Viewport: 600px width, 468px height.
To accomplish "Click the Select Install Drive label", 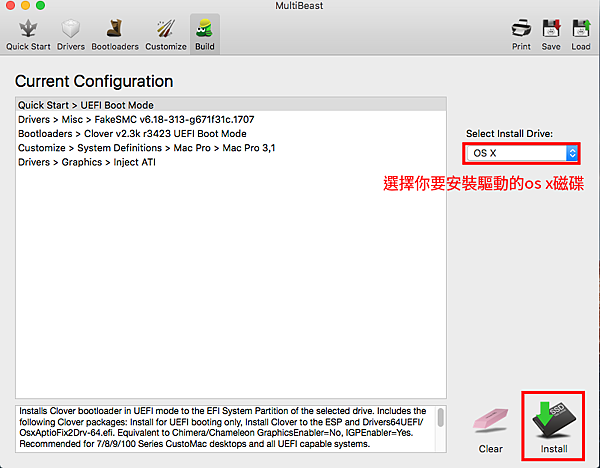I will [x=509, y=134].
